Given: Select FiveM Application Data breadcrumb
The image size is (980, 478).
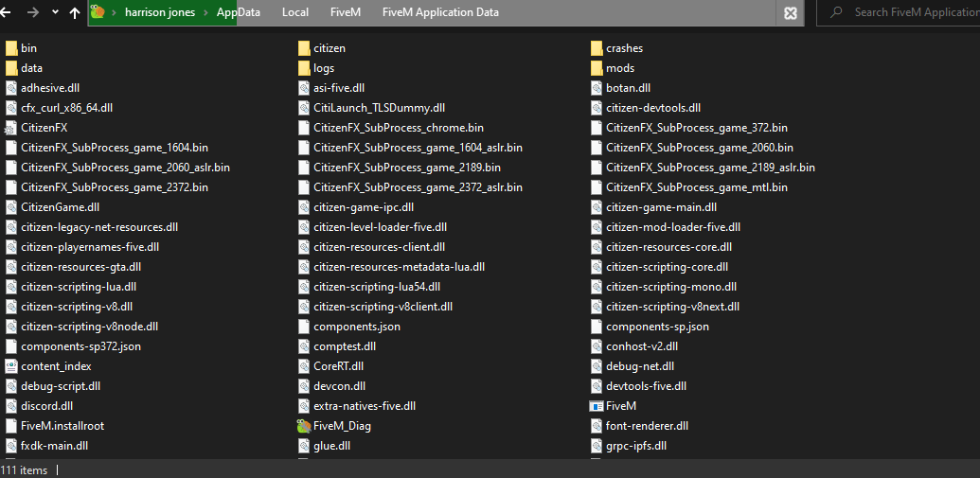Looking at the screenshot, I should tap(440, 12).
